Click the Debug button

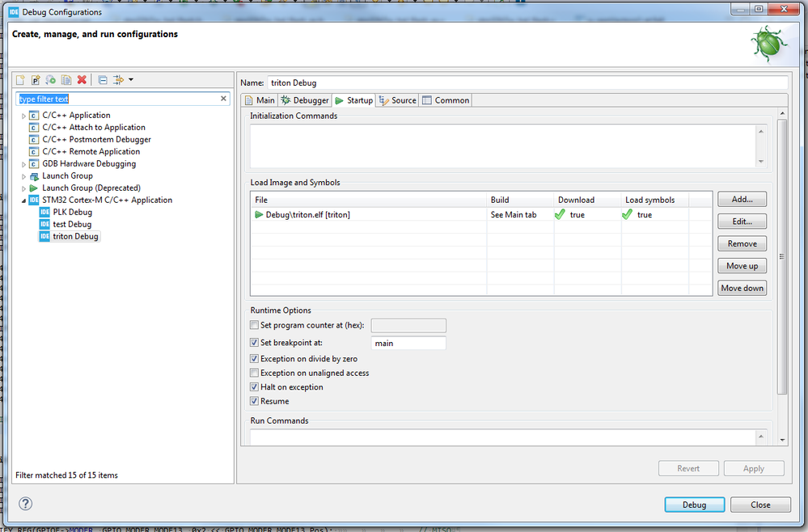pyautogui.click(x=694, y=505)
